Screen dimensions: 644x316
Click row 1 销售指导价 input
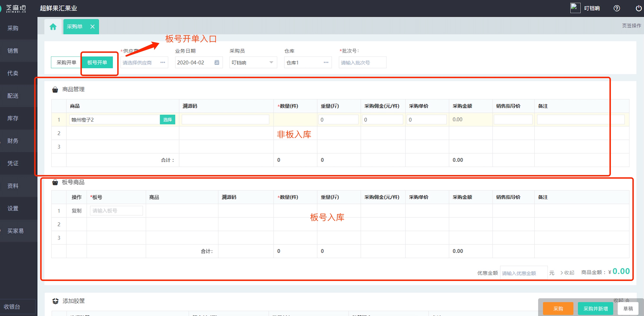pyautogui.click(x=513, y=120)
